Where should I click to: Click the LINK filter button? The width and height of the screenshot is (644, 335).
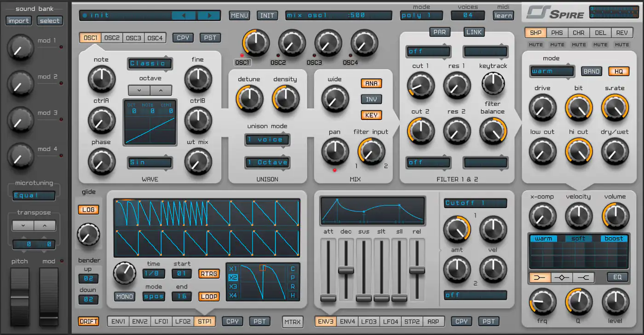point(474,32)
